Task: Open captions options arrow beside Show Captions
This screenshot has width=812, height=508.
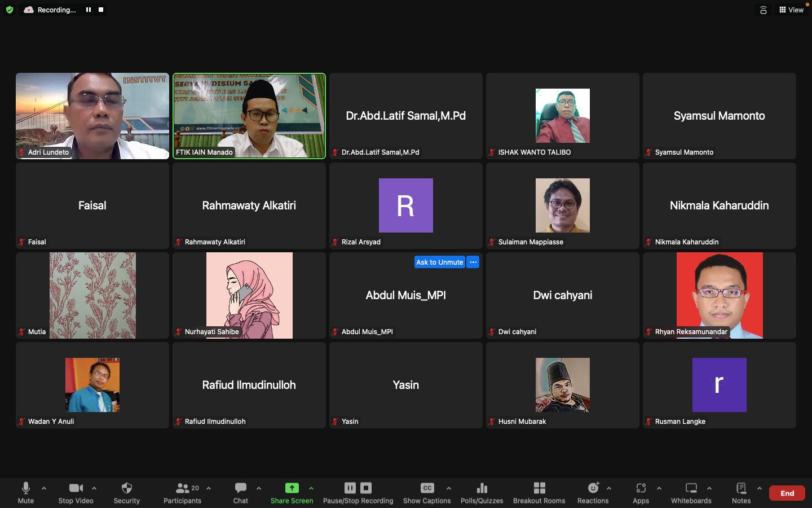Action: pos(449,488)
